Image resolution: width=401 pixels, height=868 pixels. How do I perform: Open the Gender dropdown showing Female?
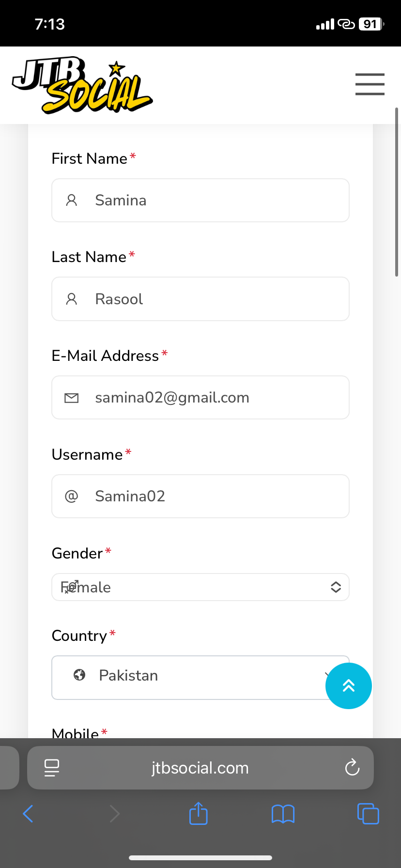click(x=200, y=587)
